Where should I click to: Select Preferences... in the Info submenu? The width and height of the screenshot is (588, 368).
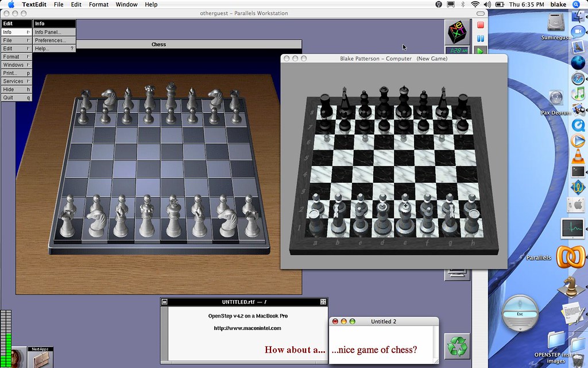pyautogui.click(x=54, y=40)
